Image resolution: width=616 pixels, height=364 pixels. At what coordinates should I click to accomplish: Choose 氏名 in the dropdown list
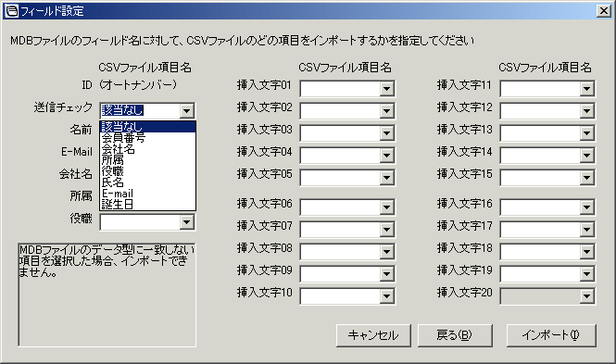click(x=147, y=182)
